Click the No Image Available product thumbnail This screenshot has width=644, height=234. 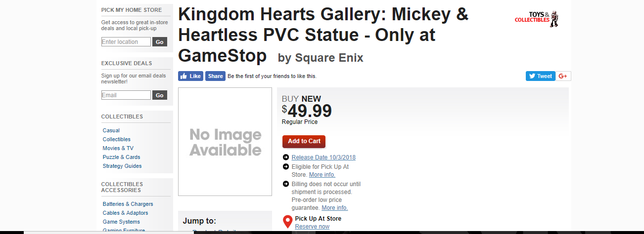(225, 142)
